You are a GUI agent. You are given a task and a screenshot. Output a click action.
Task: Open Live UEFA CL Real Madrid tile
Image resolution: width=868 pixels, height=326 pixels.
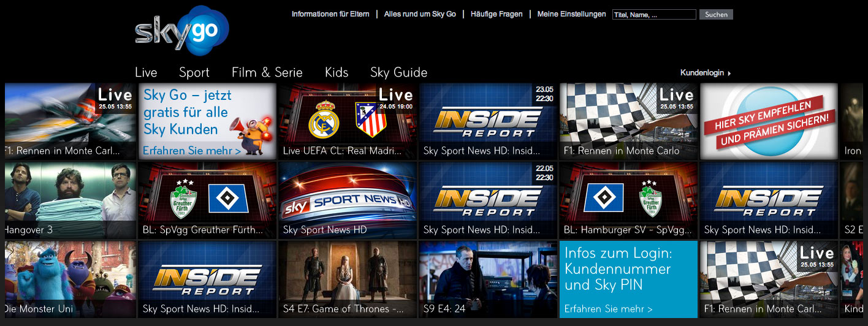[x=347, y=121]
